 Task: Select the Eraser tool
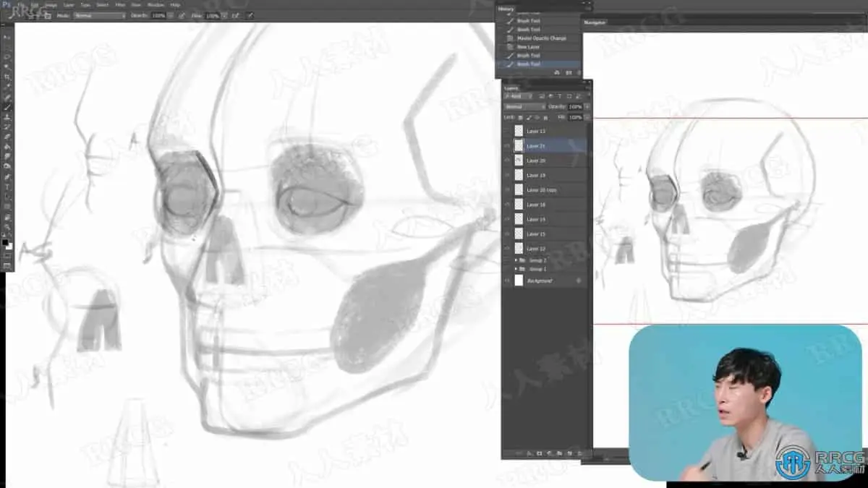8,136
